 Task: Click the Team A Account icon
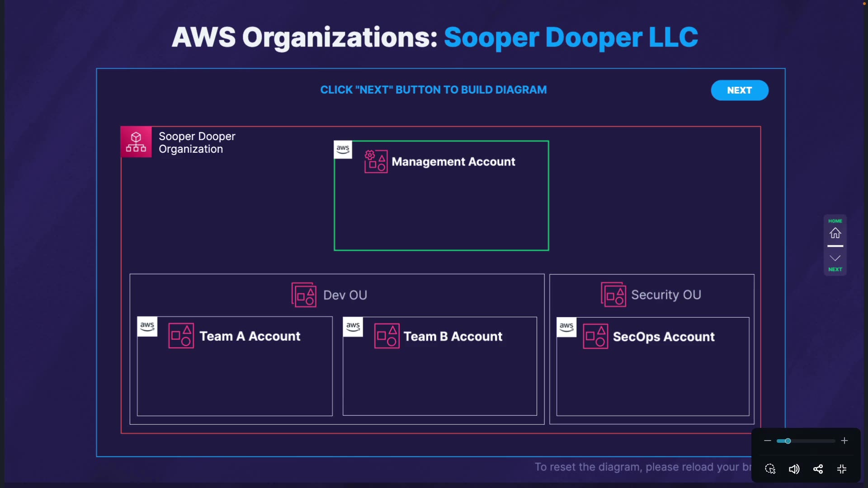[x=181, y=336]
